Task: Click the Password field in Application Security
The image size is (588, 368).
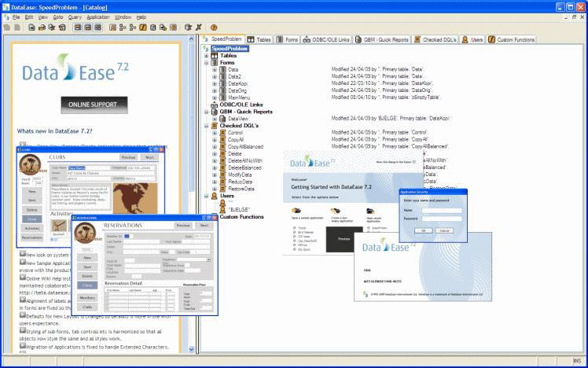Action: point(442,219)
